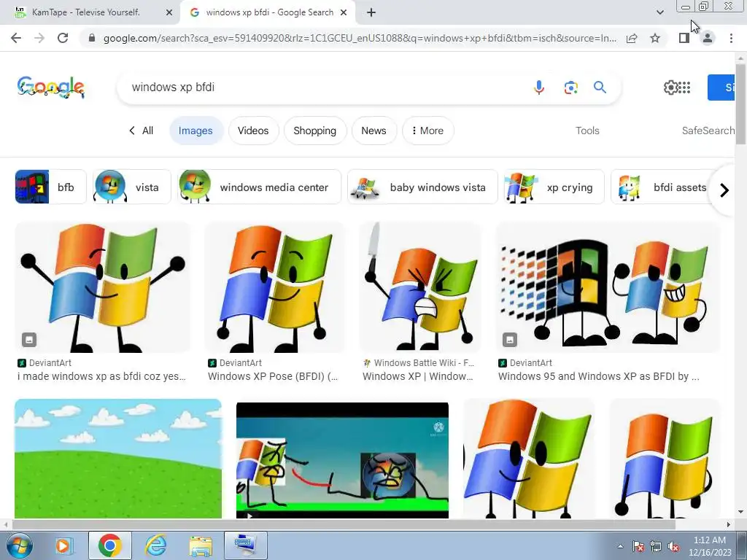Open 'Windows XP Pose (BFDI)' link
Screen dimensions: 747x560
pyautogui.click(x=273, y=376)
